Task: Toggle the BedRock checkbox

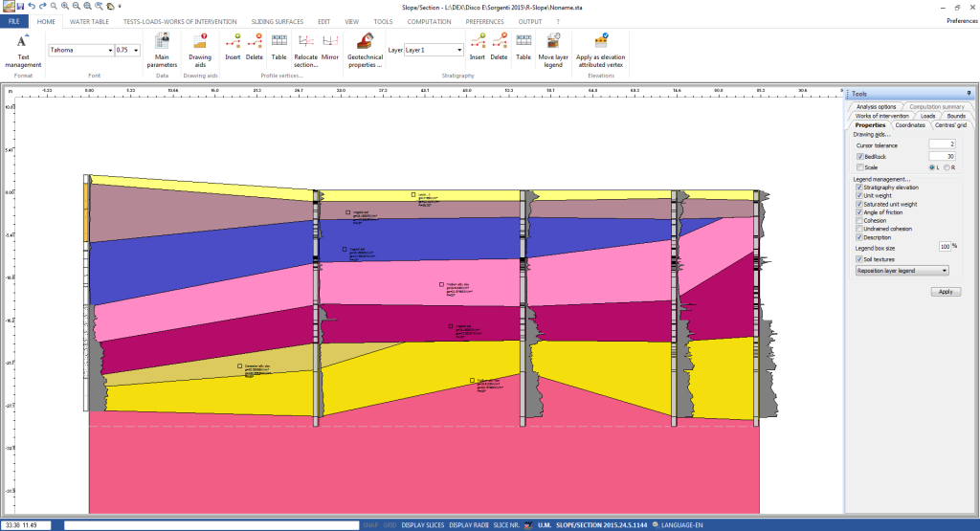Action: (x=859, y=156)
